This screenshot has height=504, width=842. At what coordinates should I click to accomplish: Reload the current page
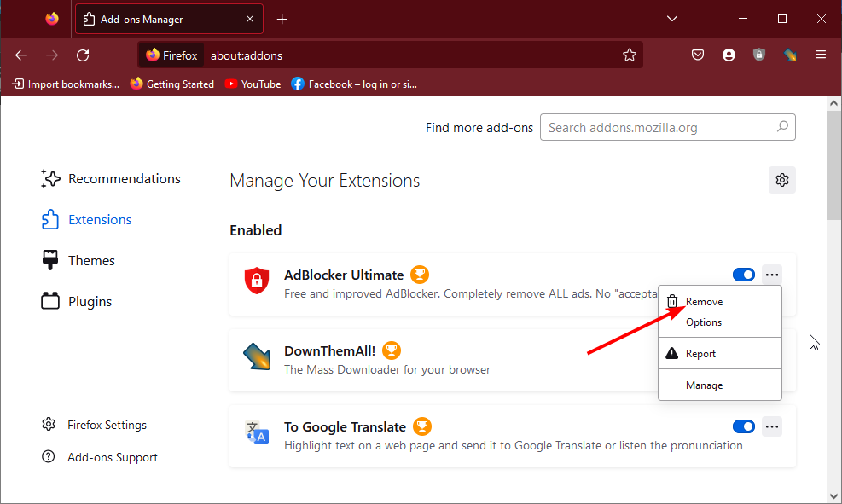click(83, 55)
